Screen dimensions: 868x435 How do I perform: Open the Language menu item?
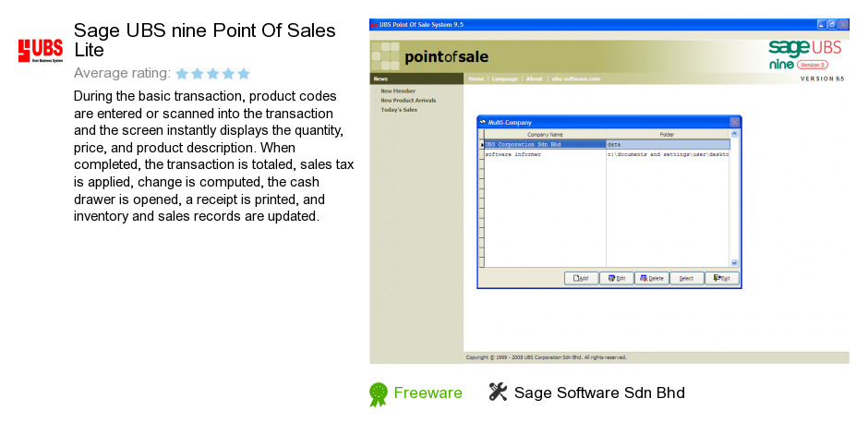coord(505,79)
